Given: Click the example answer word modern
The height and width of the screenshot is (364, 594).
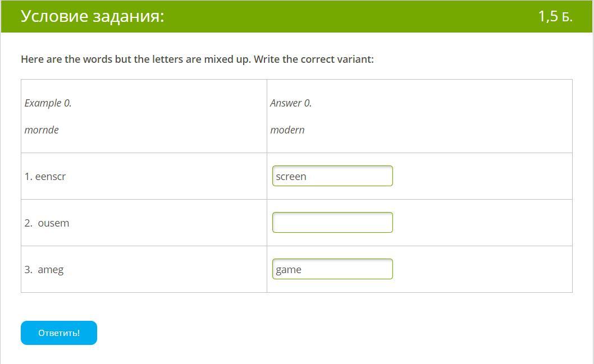Looking at the screenshot, I should tap(287, 130).
